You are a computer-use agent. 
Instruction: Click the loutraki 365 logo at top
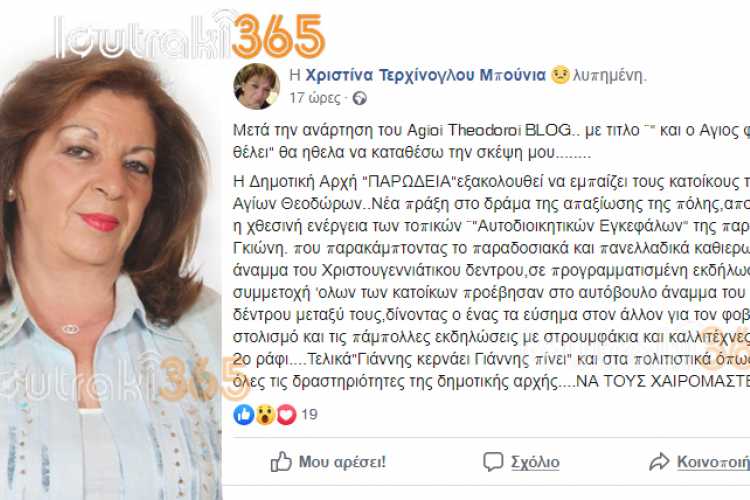190,36
